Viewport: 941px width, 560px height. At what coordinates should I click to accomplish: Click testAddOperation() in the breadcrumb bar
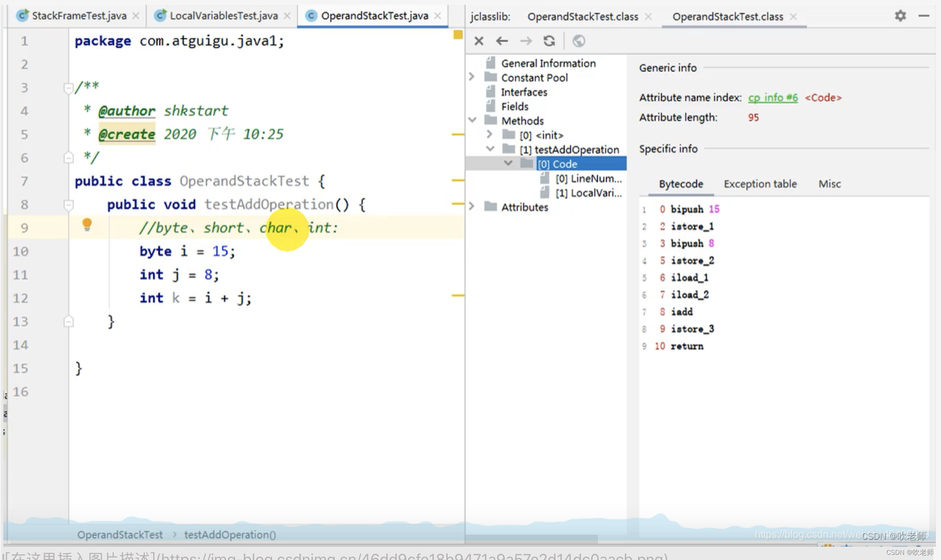[x=230, y=535]
